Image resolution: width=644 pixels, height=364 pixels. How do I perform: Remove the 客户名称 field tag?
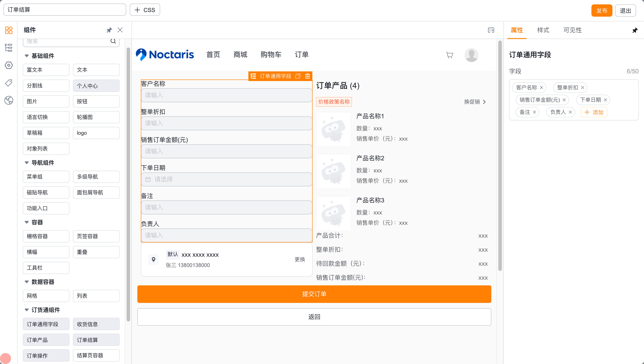pos(541,88)
